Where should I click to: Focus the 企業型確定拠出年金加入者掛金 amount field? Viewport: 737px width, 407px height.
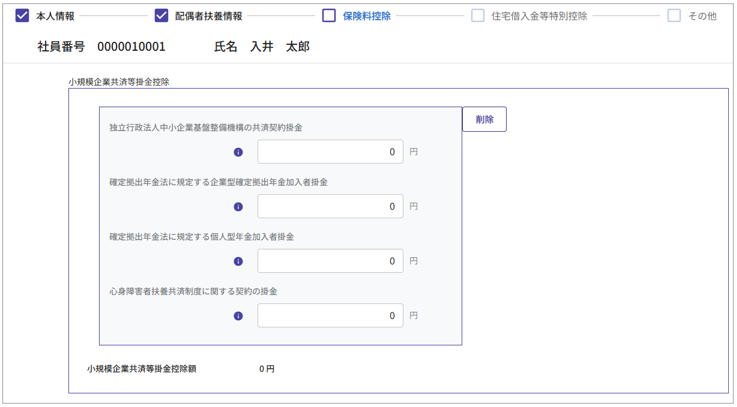330,207
